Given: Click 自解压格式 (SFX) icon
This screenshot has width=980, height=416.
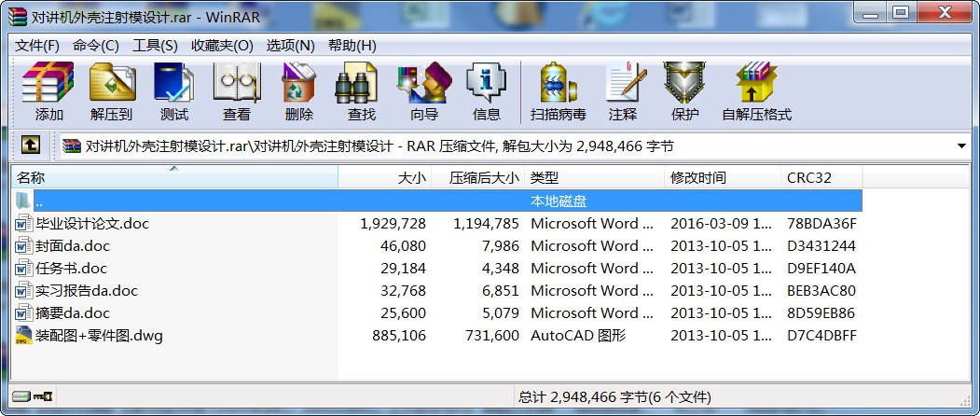Looking at the screenshot, I should click(756, 83).
